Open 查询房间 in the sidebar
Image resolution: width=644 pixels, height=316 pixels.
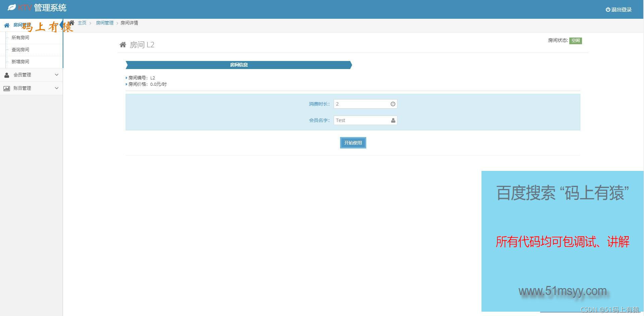click(x=20, y=50)
